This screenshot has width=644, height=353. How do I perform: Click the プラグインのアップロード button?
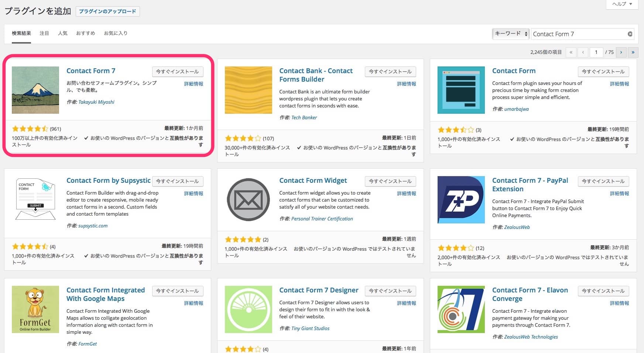(107, 11)
